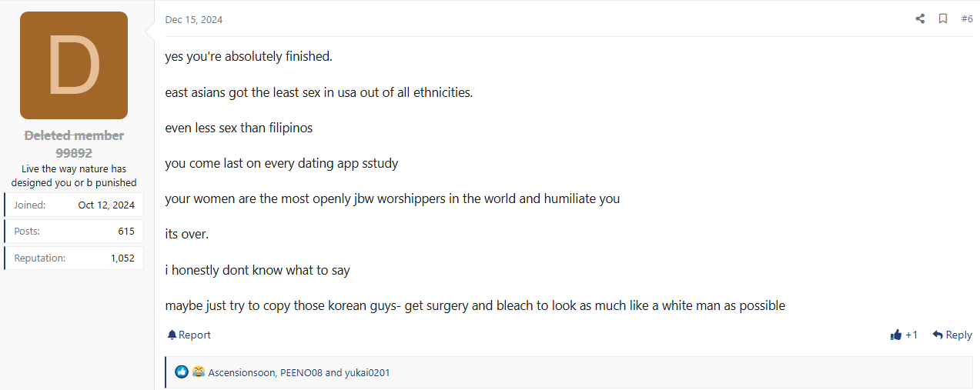Click the Posts count 615

click(126, 232)
